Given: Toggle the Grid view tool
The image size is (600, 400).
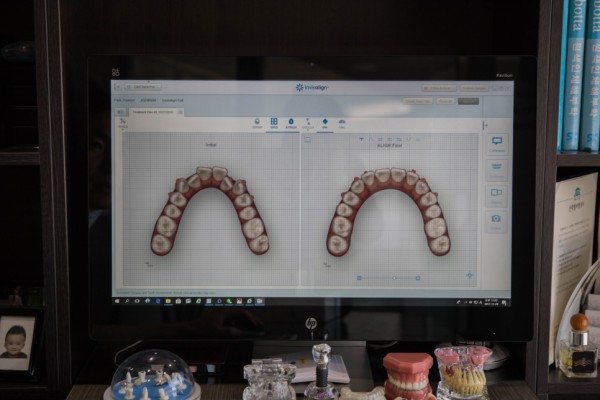Looking at the screenshot, I should [274, 123].
